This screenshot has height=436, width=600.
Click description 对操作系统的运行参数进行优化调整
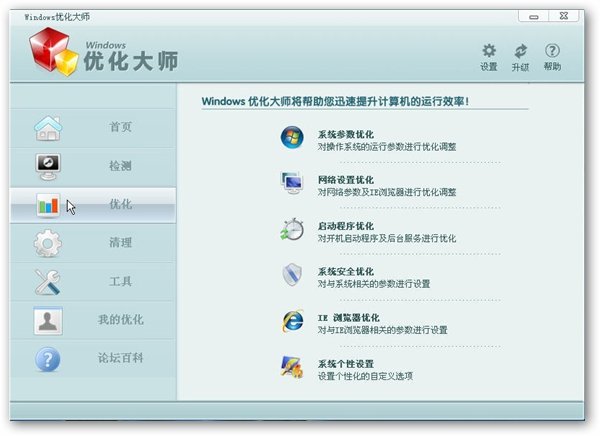click(x=387, y=147)
